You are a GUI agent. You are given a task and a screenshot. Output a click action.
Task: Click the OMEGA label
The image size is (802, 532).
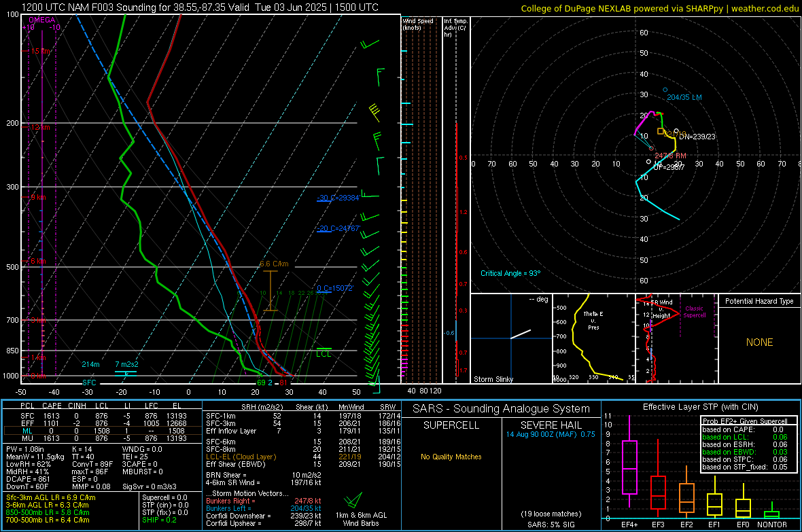[42, 20]
